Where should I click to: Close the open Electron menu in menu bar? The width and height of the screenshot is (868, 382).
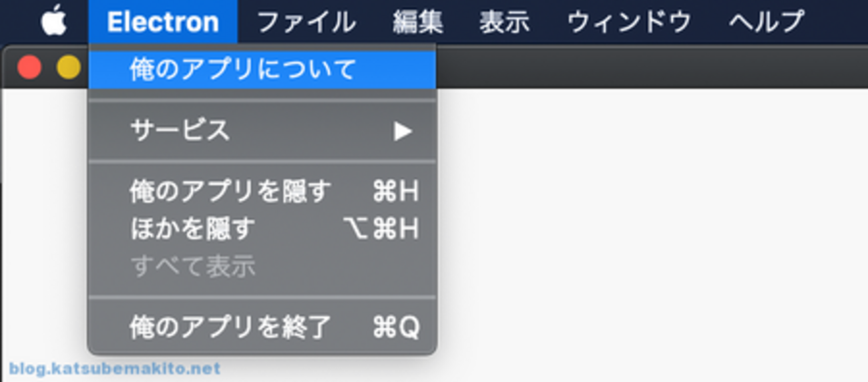(163, 21)
